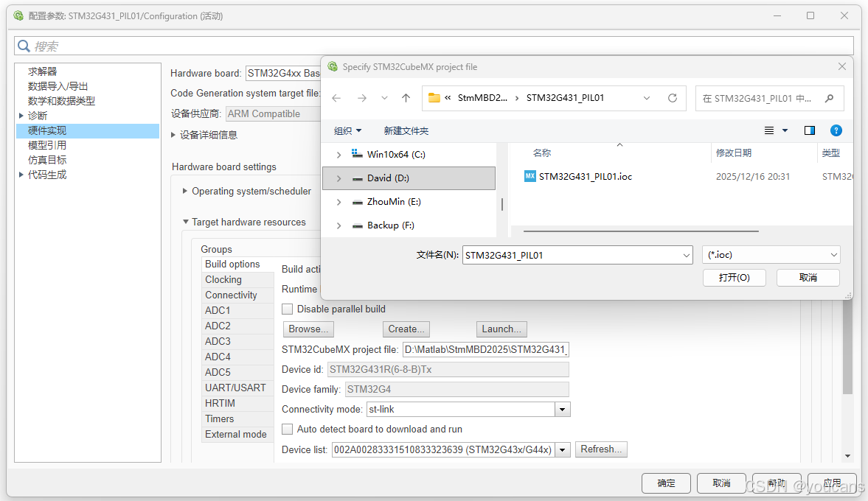Select the David (D:) drive
The image size is (868, 501).
409,178
